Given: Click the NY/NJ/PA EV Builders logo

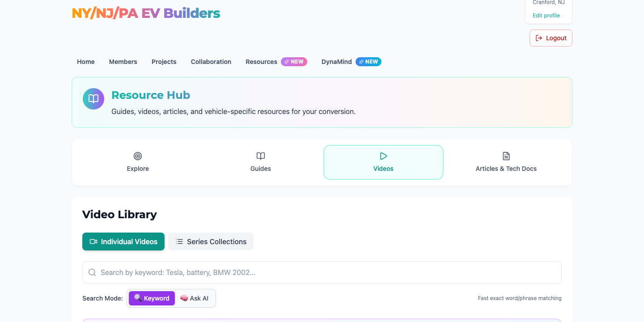Looking at the screenshot, I should pyautogui.click(x=146, y=13).
